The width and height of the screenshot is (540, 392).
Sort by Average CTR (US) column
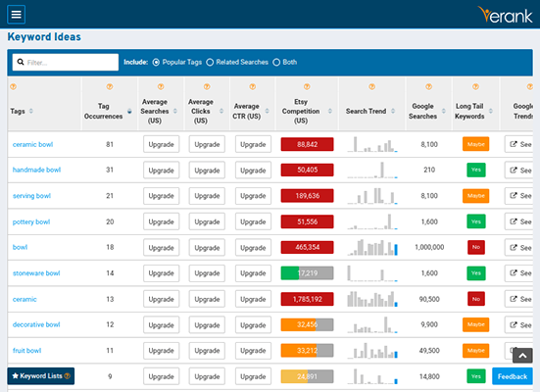(x=267, y=111)
